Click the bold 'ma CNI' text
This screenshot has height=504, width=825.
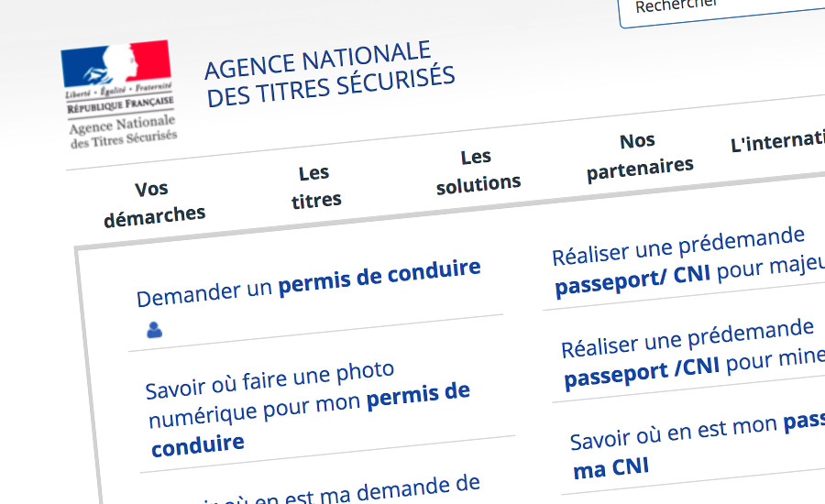610,467
